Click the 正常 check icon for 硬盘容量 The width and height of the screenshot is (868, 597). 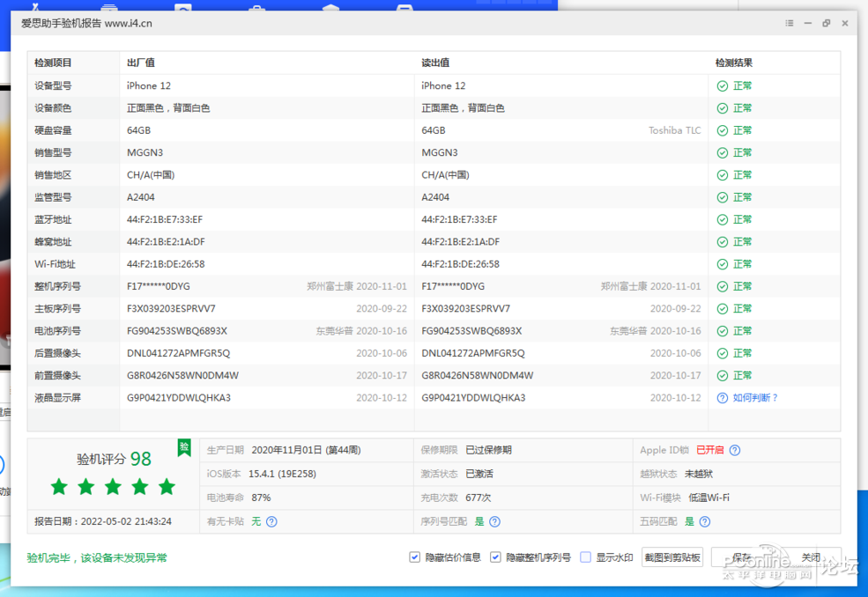coord(723,130)
